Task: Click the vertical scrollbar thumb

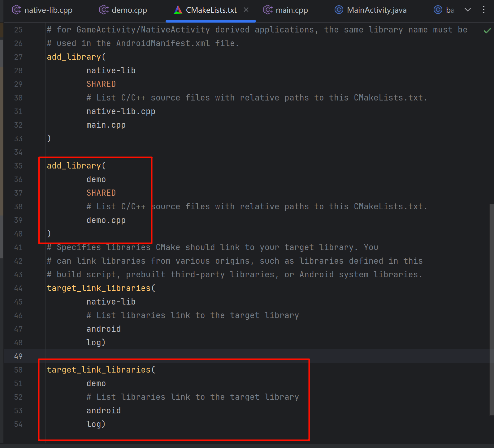Action: tap(492, 309)
